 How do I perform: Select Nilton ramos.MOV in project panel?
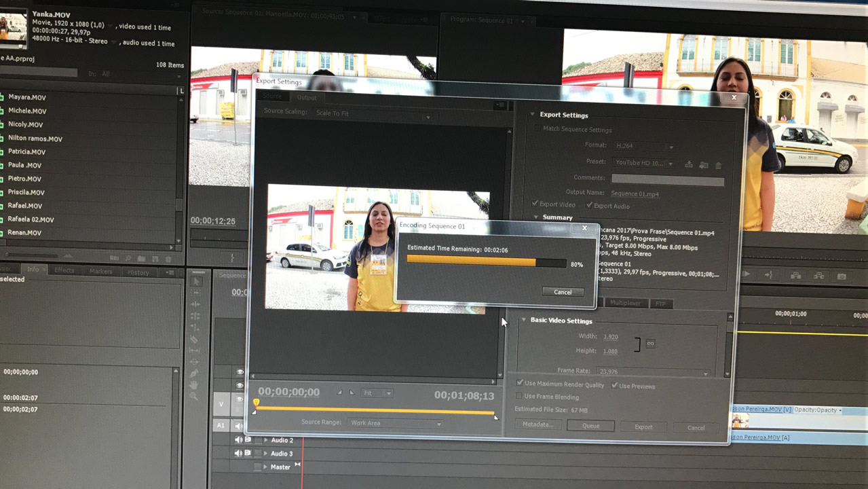(x=35, y=139)
